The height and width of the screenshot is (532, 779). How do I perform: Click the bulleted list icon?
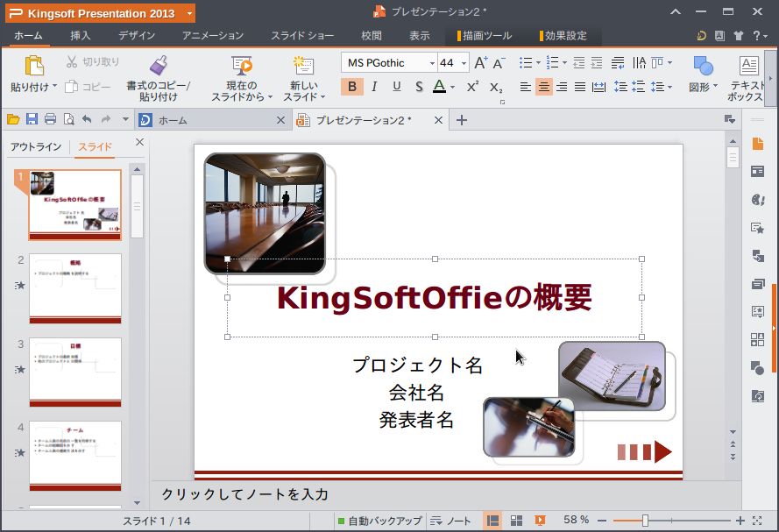coord(526,62)
